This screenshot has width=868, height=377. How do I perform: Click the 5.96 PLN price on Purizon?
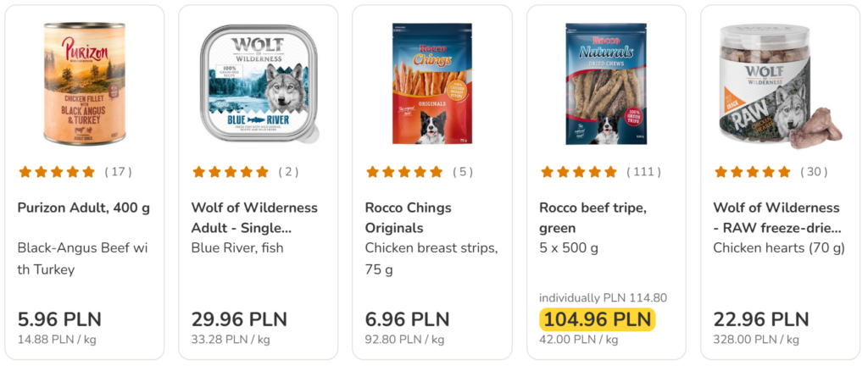click(59, 319)
